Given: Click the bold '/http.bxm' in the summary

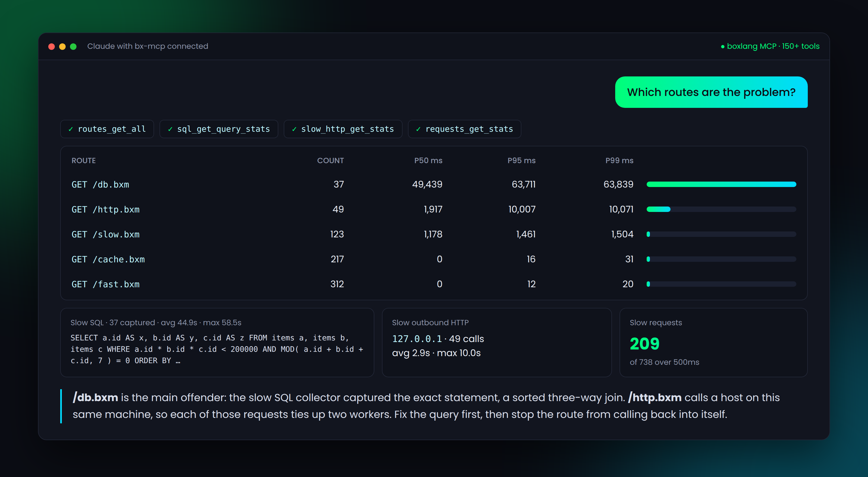Looking at the screenshot, I should click(655, 398).
